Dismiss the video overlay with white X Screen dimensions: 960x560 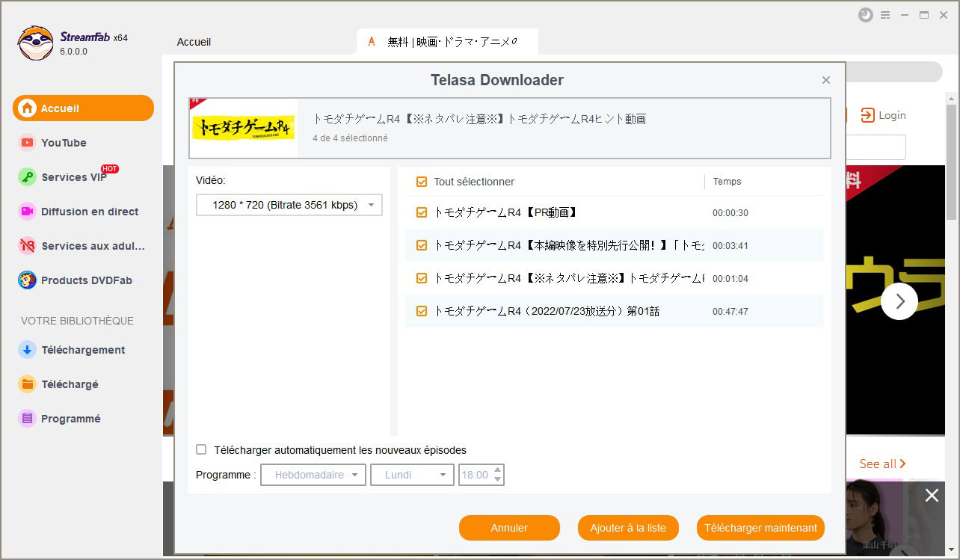point(932,495)
